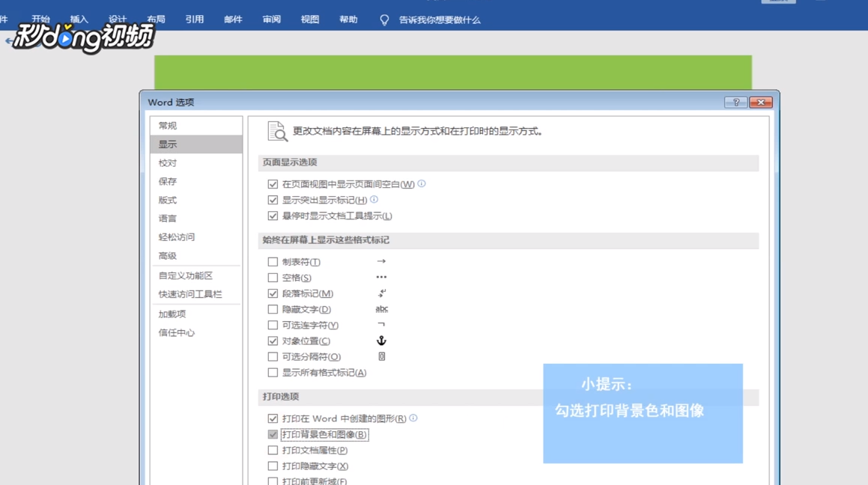868x485 pixels.
Task: Open the 布局 Layout ribbon tab
Action: pyautogui.click(x=156, y=19)
